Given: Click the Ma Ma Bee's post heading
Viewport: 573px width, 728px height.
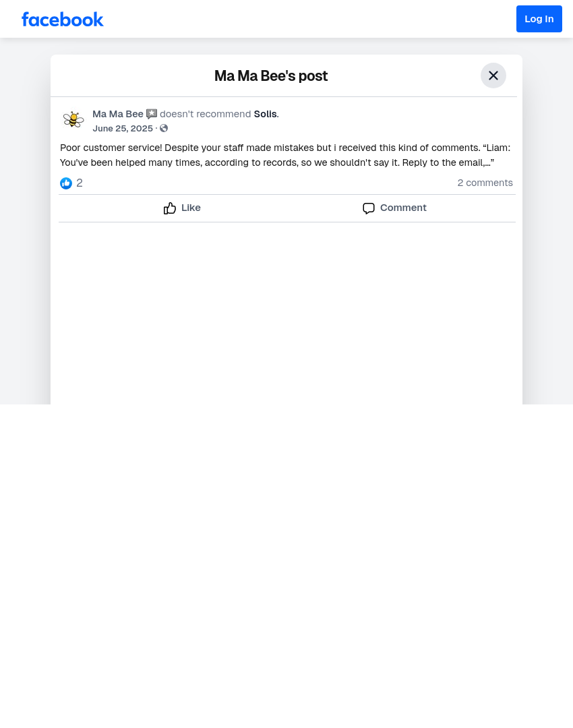Looking at the screenshot, I should tap(271, 75).
